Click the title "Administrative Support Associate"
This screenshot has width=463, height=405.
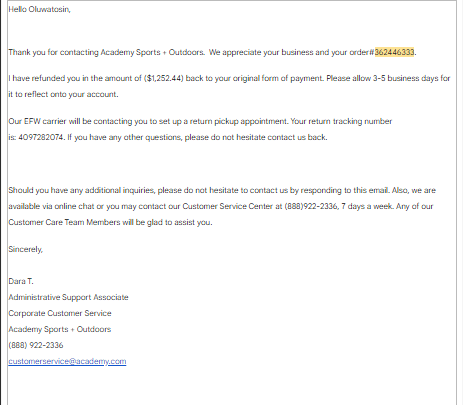point(68,297)
